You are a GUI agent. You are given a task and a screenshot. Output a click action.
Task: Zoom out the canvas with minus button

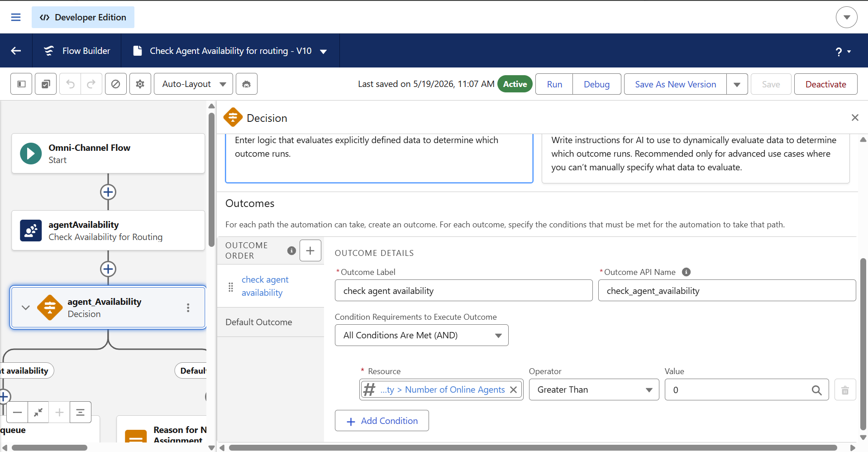click(17, 412)
